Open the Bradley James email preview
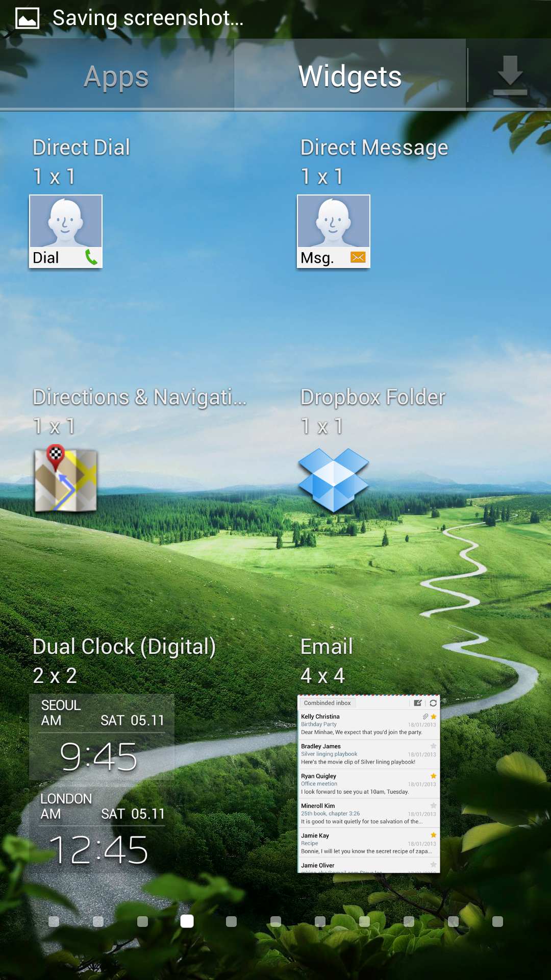551x980 pixels. pyautogui.click(x=368, y=754)
